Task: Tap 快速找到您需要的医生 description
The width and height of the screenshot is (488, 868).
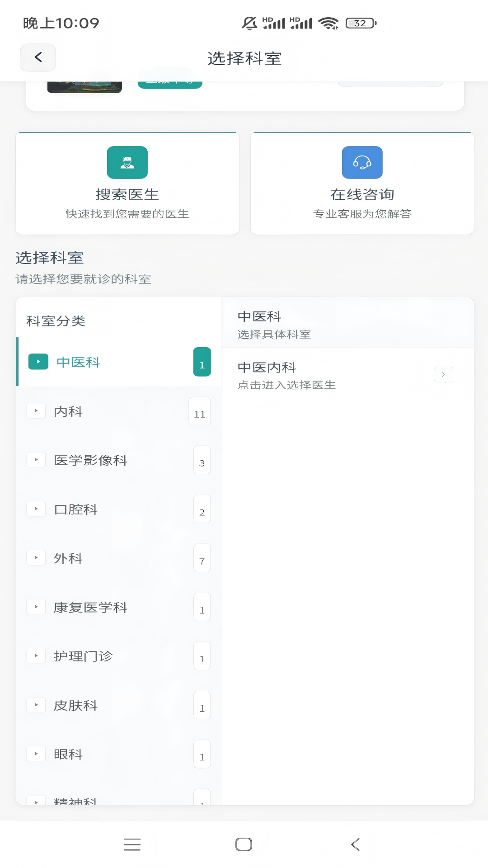Action: pos(127,214)
